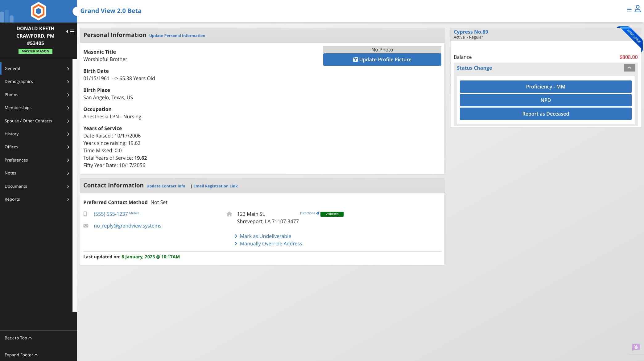The height and width of the screenshot is (361, 644).
Task: Expand Manually Override Address option
Action: (268, 244)
